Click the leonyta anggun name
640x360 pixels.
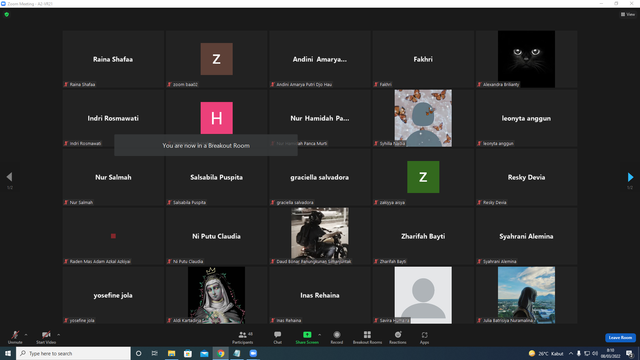[x=526, y=118]
